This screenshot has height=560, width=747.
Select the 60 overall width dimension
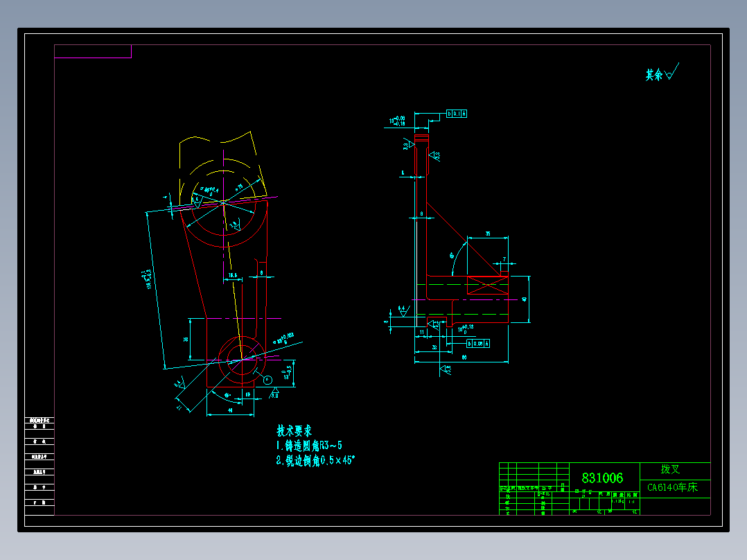click(x=464, y=357)
